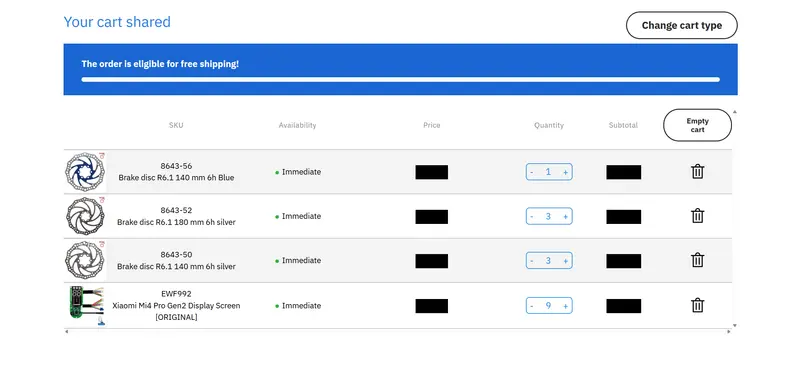800x367 pixels.
Task: Increase quantity of 180 mm silver brake disc
Action: pyautogui.click(x=565, y=216)
